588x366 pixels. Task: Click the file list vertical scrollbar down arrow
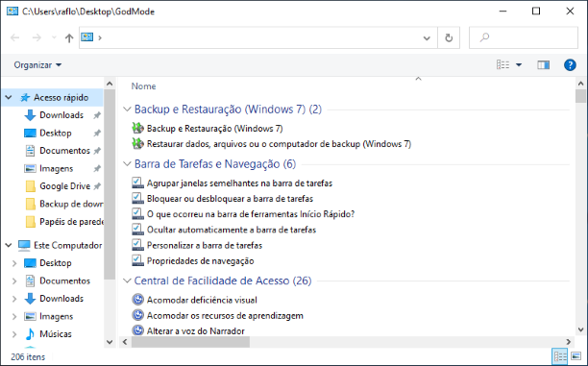(x=580, y=330)
